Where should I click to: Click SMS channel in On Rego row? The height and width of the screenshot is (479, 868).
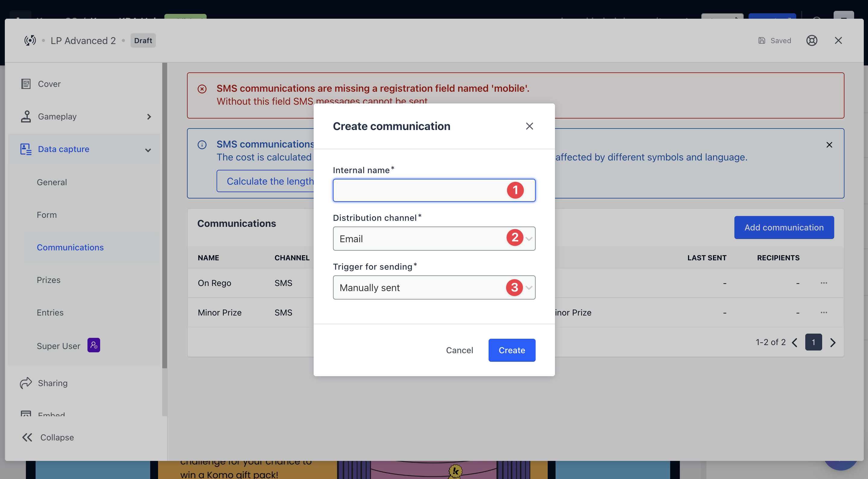[x=284, y=283]
